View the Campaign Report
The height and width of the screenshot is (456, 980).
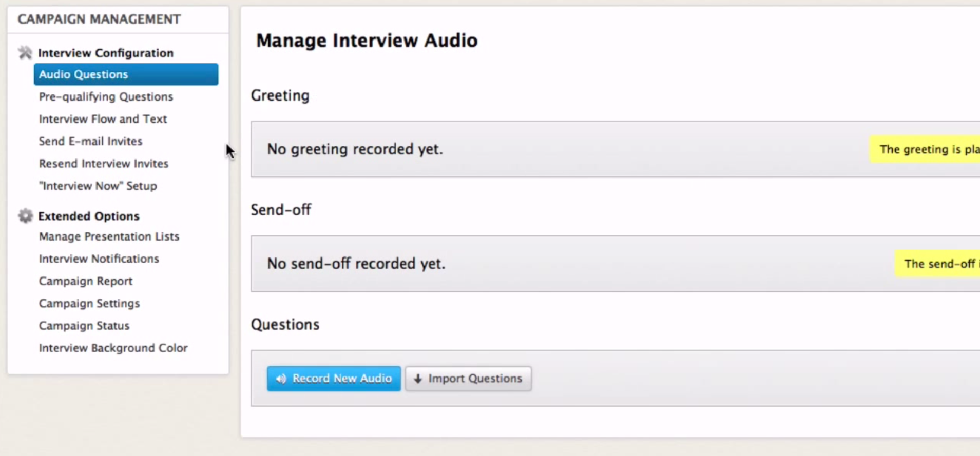(x=86, y=281)
